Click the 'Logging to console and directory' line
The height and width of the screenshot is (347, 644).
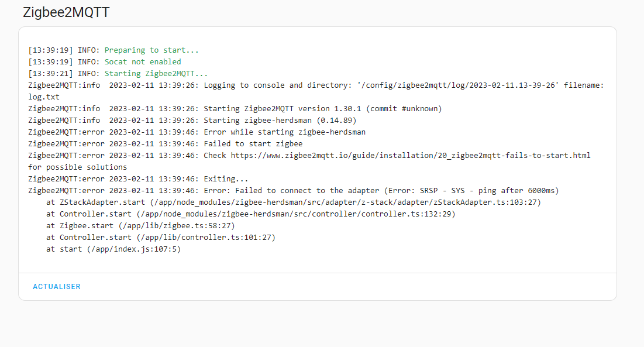point(316,85)
